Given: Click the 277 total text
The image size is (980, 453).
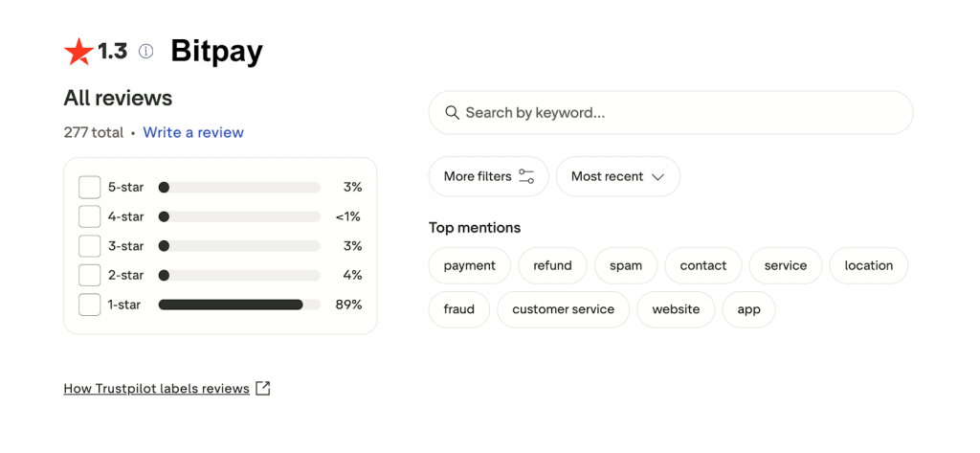Looking at the screenshot, I should point(94,133).
